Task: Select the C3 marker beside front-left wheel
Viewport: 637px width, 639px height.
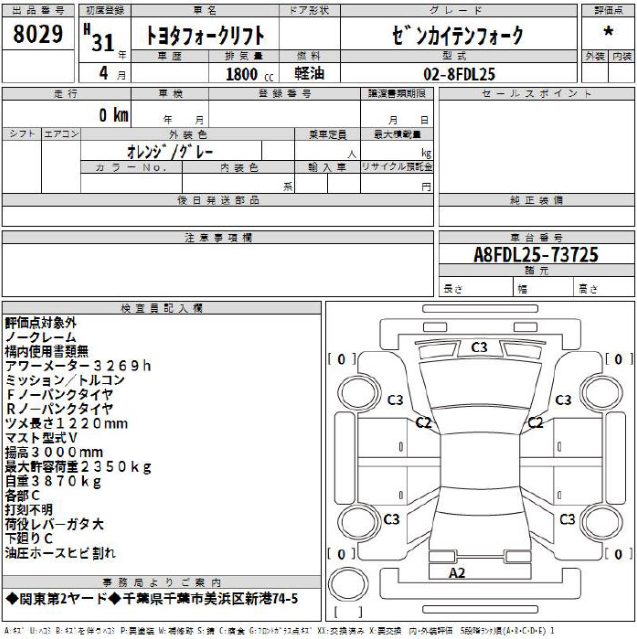Action: pyautogui.click(x=395, y=400)
